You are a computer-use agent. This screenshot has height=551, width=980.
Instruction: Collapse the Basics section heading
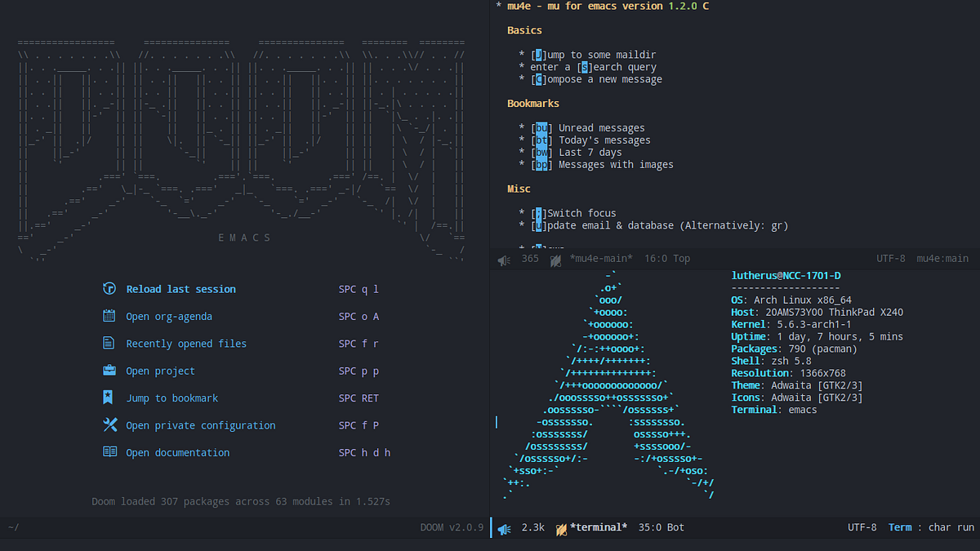click(x=524, y=29)
